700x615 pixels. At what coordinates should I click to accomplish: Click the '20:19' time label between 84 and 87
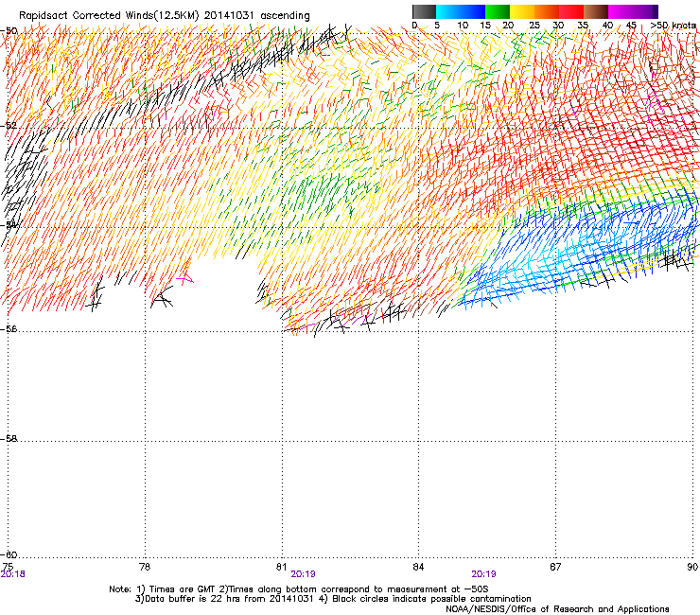[x=484, y=574]
